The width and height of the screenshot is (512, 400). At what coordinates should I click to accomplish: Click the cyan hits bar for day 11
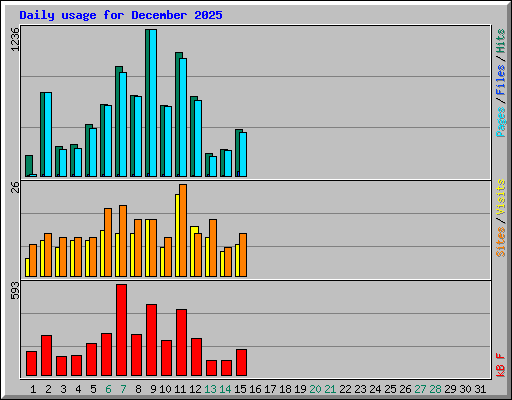point(183,117)
